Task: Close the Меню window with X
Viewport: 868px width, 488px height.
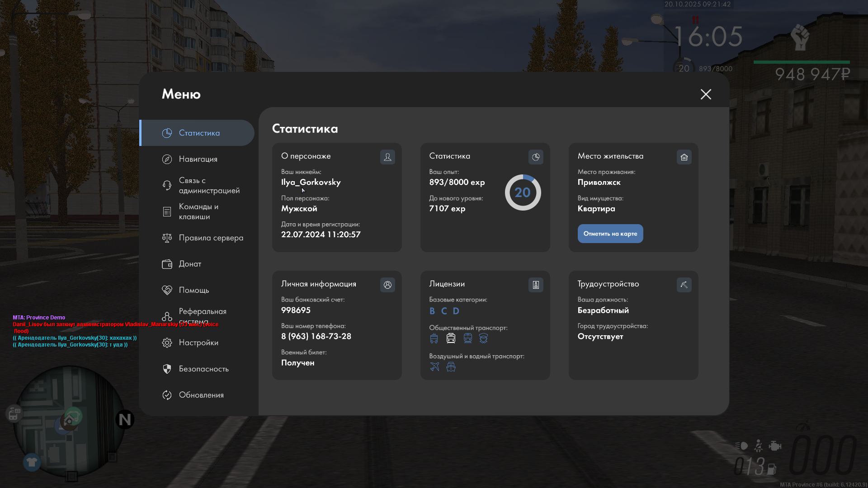Action: (x=706, y=94)
